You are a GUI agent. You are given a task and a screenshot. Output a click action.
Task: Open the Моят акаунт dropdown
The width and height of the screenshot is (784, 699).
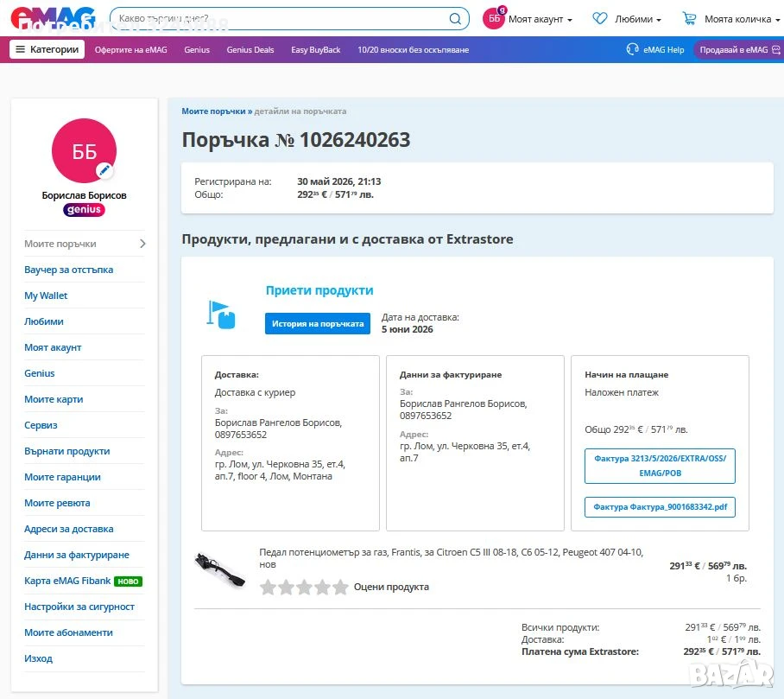(540, 19)
